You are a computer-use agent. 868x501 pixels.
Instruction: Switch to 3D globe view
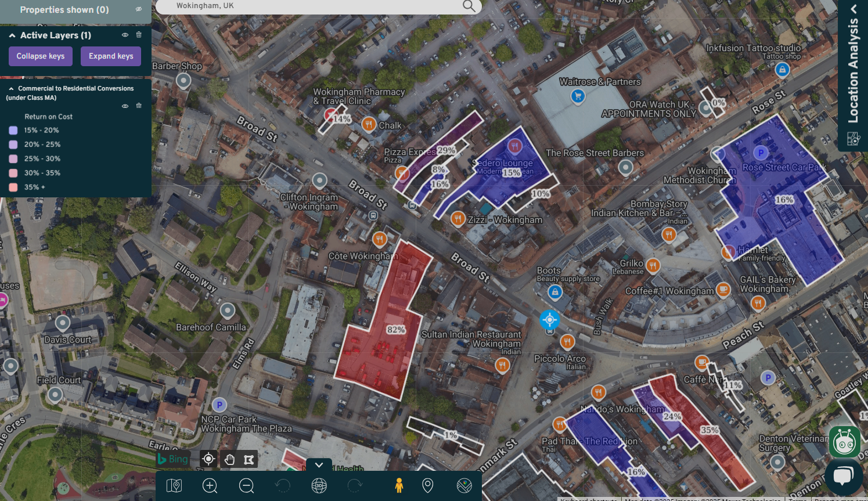click(319, 485)
